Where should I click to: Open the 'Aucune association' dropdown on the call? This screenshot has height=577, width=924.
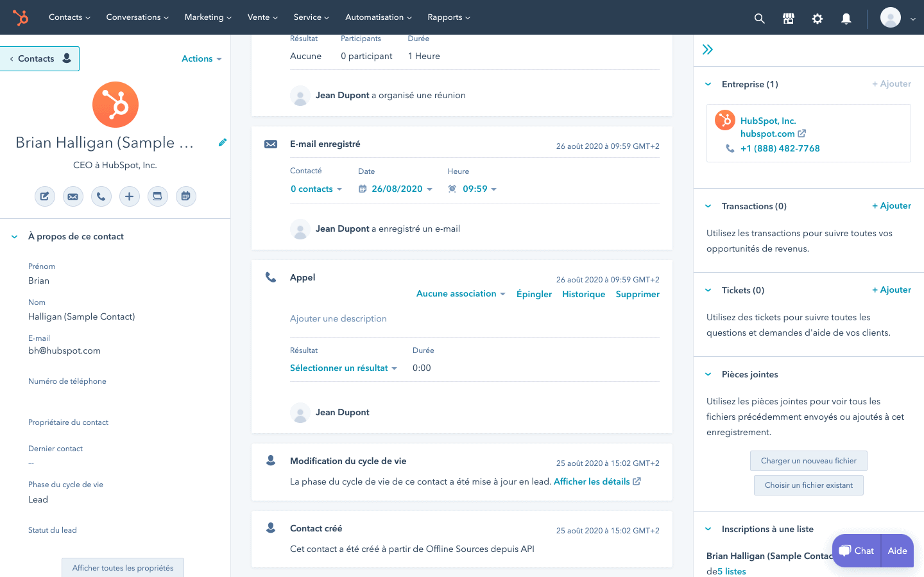460,293
